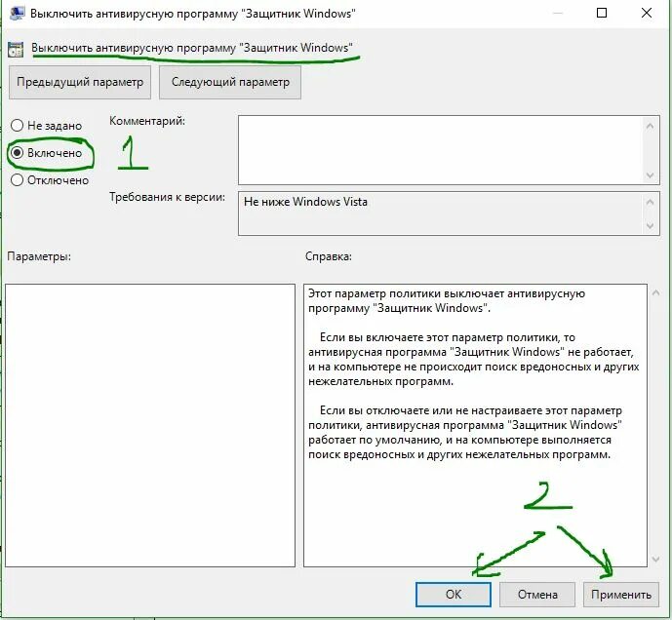
Task: Click the empty Параметры options pane
Action: [150, 425]
